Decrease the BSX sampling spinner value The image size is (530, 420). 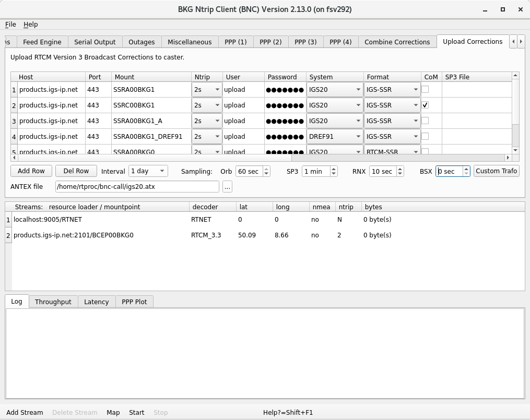tap(466, 174)
